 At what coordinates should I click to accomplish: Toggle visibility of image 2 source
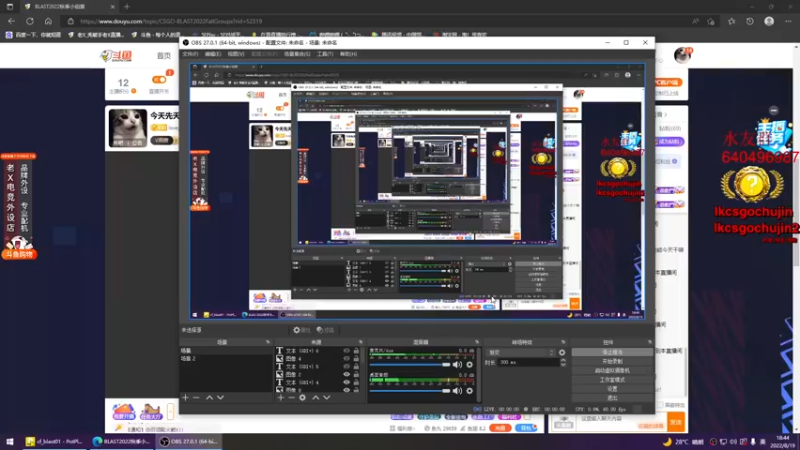[346, 374]
